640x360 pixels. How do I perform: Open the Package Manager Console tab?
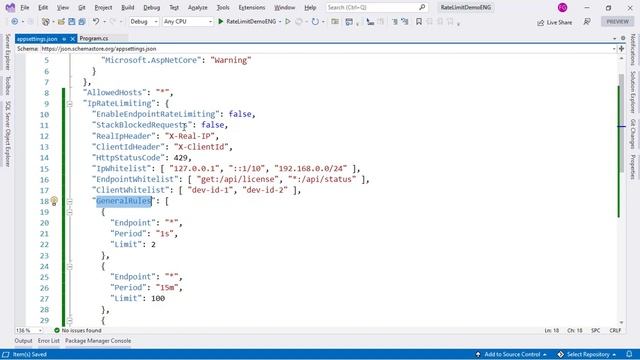(98, 341)
